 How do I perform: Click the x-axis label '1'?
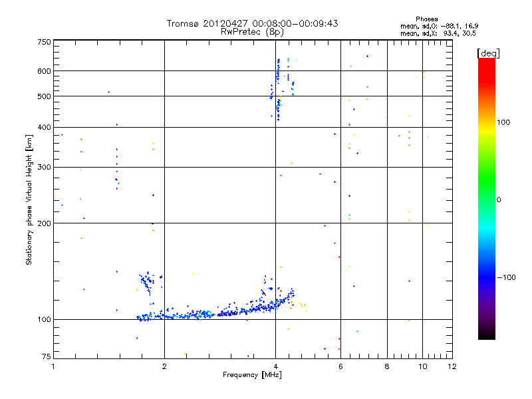pos(53,366)
